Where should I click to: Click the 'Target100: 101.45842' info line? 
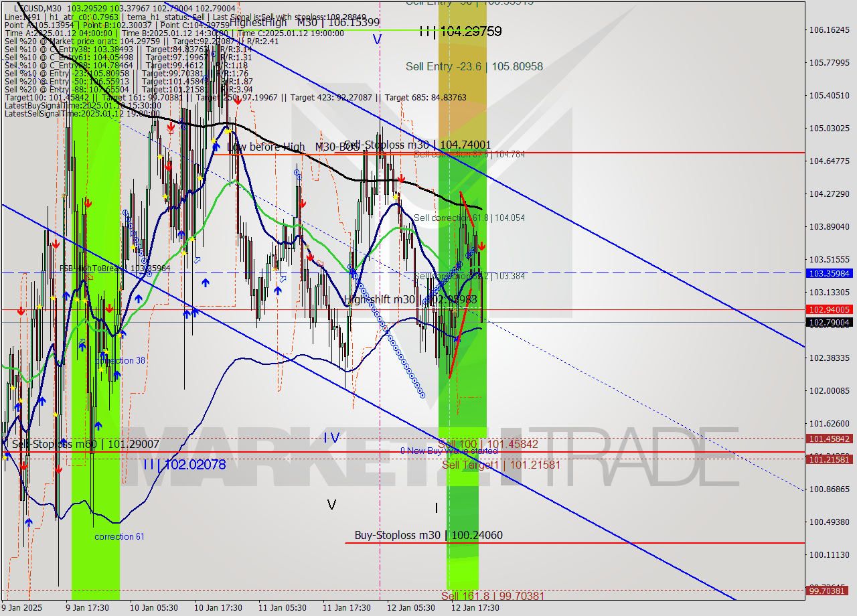(235, 97)
